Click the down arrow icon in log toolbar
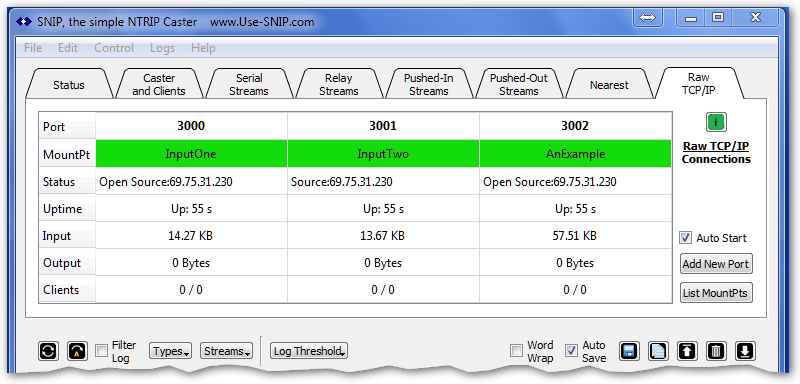 [x=745, y=351]
